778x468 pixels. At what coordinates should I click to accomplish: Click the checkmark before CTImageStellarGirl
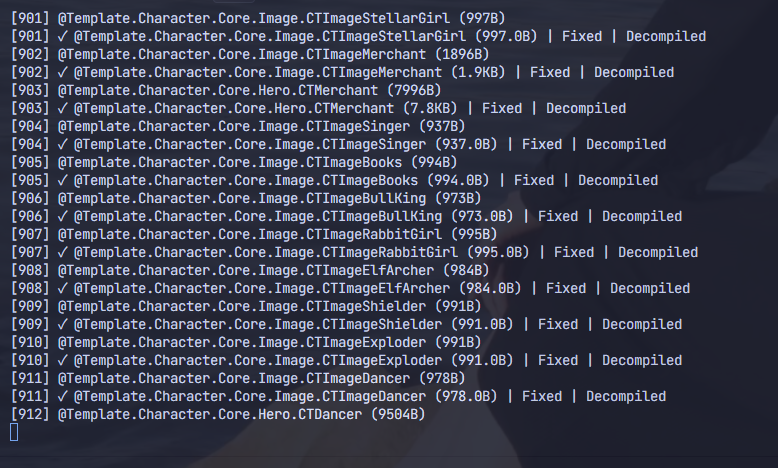point(62,36)
